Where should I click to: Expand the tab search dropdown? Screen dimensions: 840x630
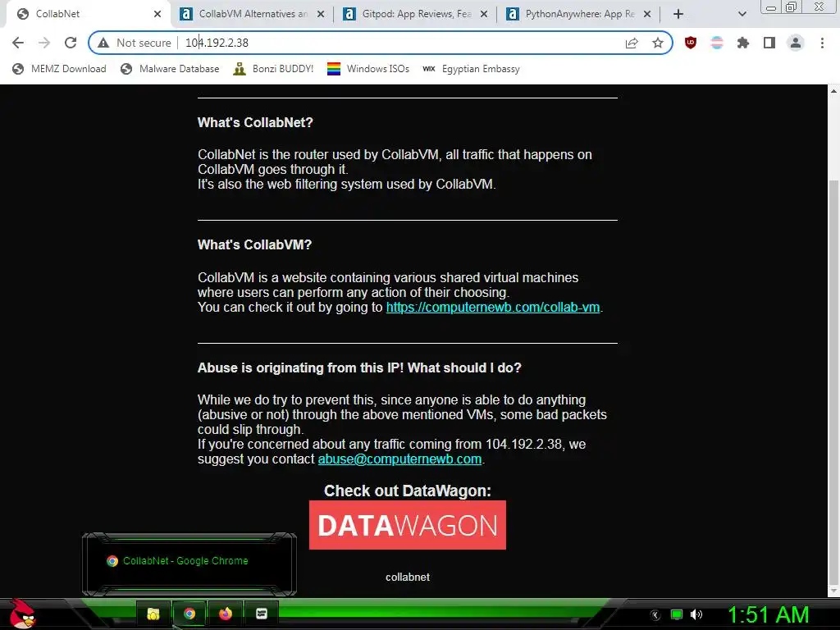coord(742,14)
